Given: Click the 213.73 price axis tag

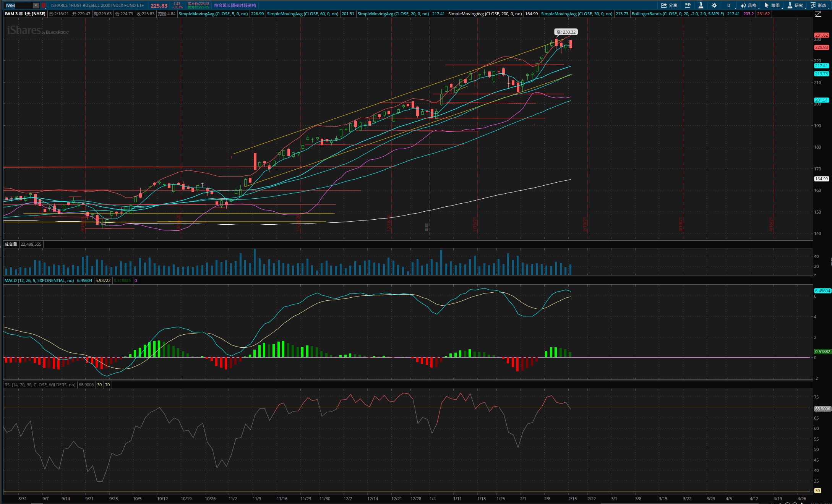Looking at the screenshot, I should click(821, 74).
